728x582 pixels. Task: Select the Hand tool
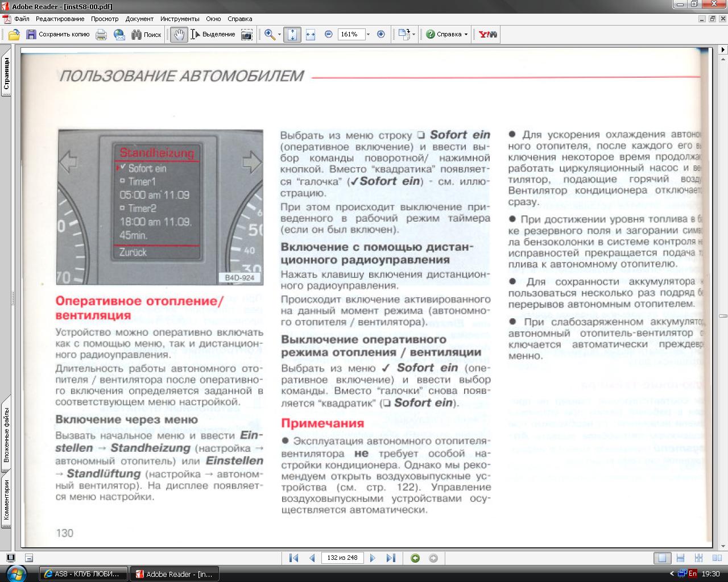click(179, 35)
